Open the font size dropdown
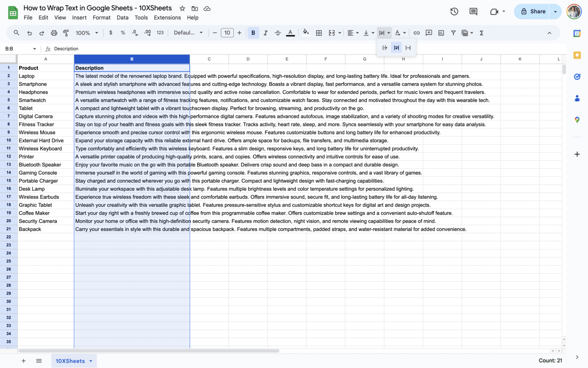Viewport: 588px width, 368px height. coord(227,33)
